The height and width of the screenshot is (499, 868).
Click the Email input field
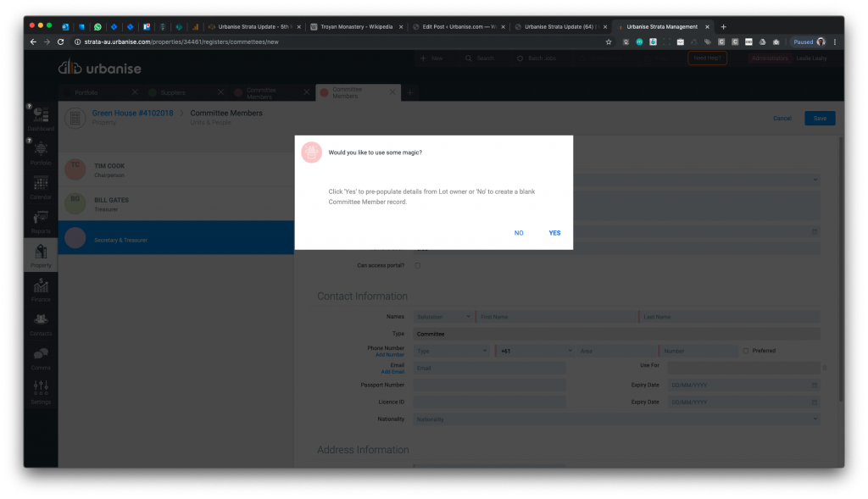point(490,369)
